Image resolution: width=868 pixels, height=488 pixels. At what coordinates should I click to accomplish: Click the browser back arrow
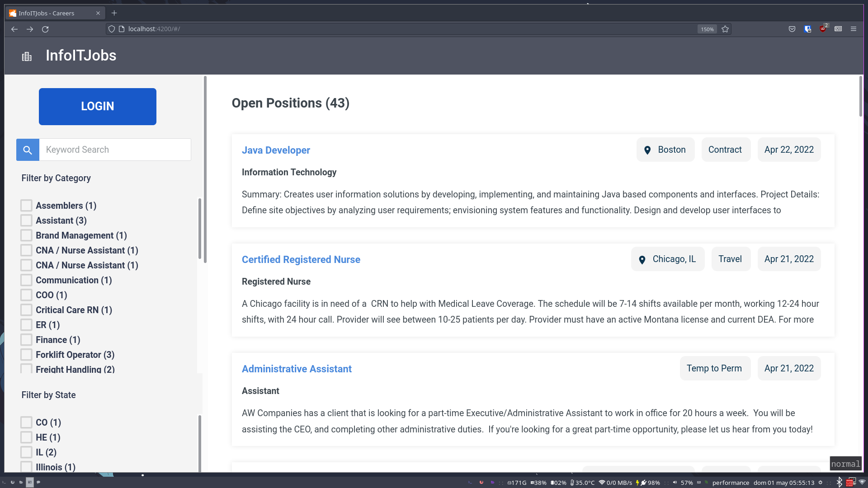pyautogui.click(x=14, y=29)
